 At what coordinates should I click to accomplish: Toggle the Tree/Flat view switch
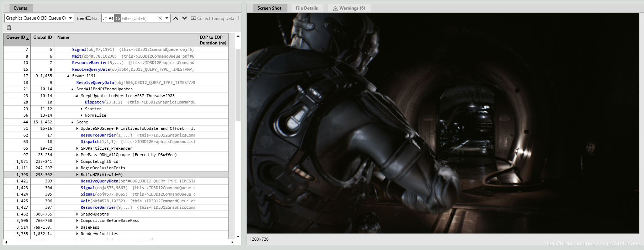tap(88, 18)
